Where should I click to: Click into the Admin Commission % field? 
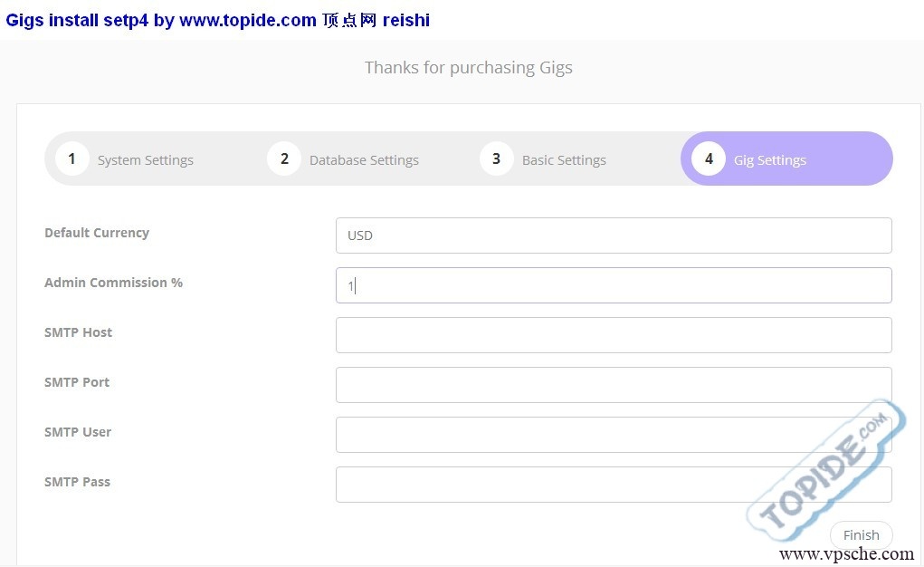[x=613, y=285]
